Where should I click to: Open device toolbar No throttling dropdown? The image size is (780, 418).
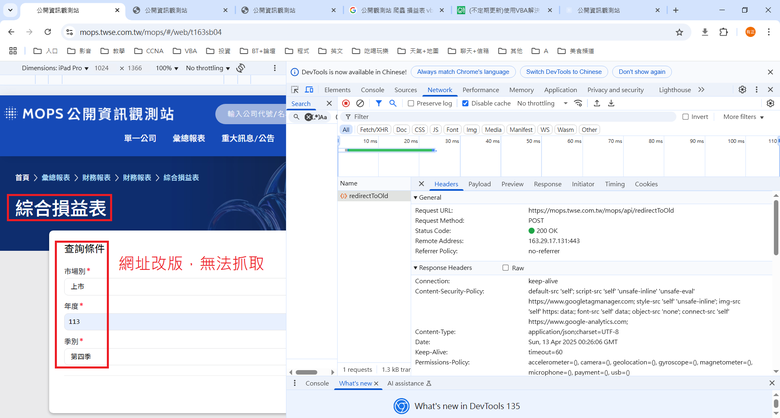(x=208, y=68)
